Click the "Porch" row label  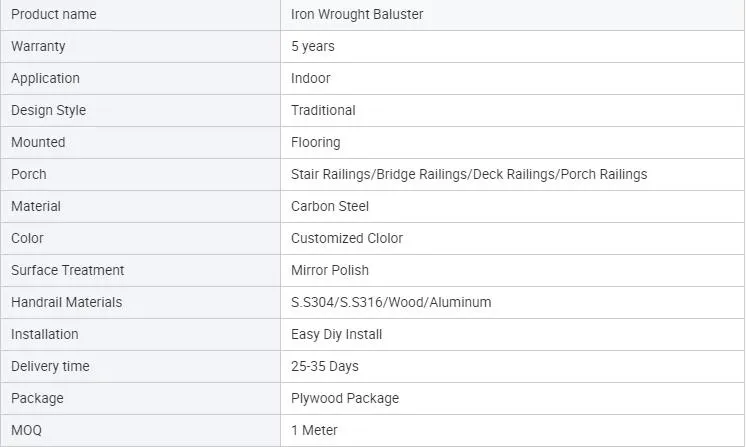[29, 174]
